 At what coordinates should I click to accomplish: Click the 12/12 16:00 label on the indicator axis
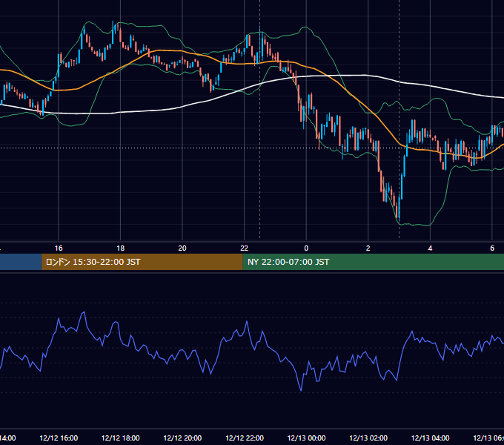pyautogui.click(x=59, y=438)
